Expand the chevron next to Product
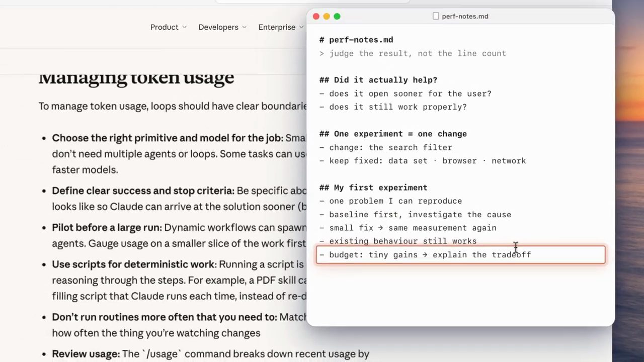The height and width of the screenshot is (362, 644). [184, 27]
